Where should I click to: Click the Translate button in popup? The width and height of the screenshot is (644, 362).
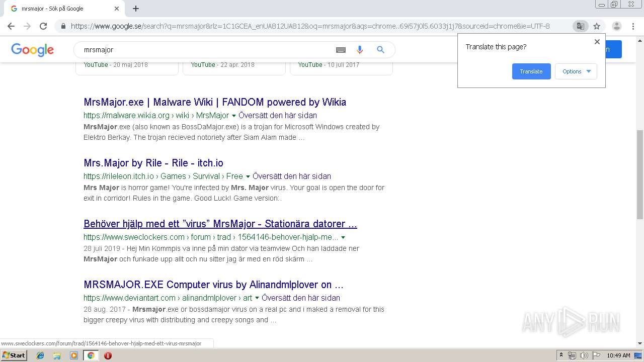(531, 71)
